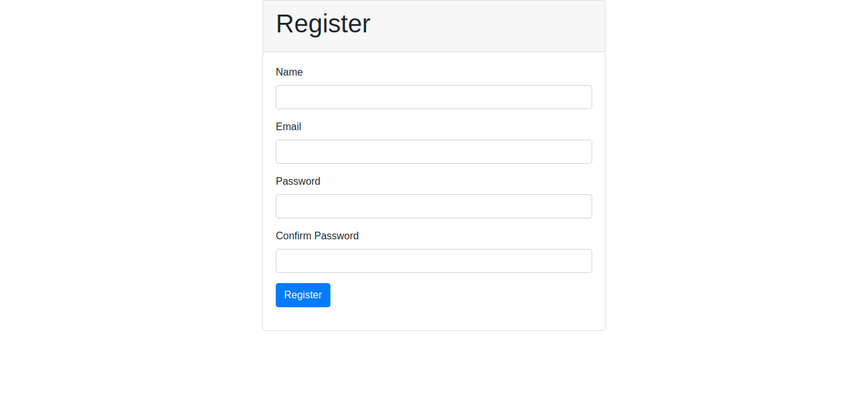Click the "Email" field label

click(x=288, y=127)
